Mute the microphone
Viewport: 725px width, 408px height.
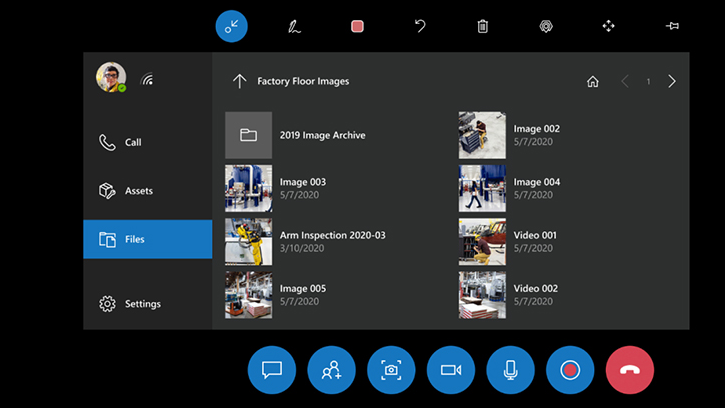click(510, 370)
